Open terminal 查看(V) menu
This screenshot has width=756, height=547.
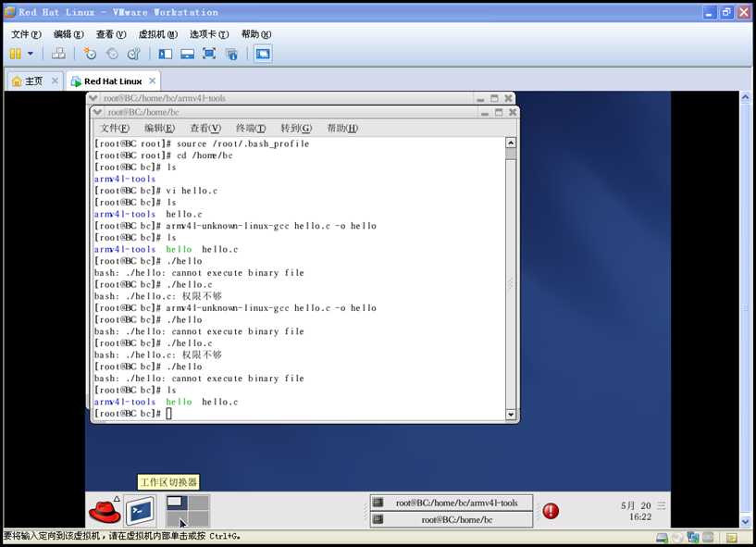coord(205,129)
